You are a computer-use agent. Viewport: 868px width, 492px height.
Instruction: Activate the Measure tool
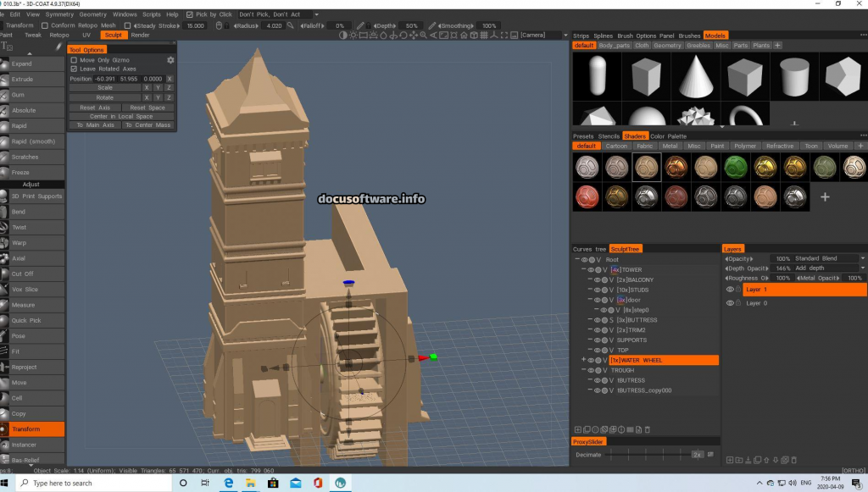[32, 305]
